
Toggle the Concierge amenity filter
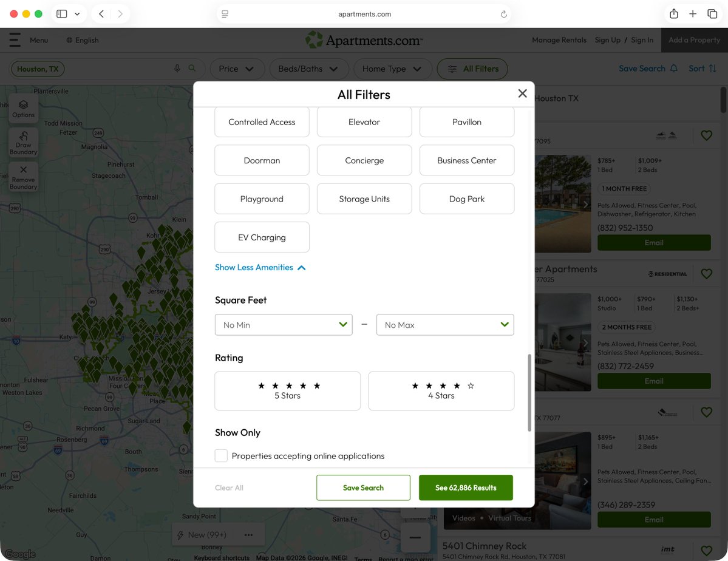pos(364,160)
